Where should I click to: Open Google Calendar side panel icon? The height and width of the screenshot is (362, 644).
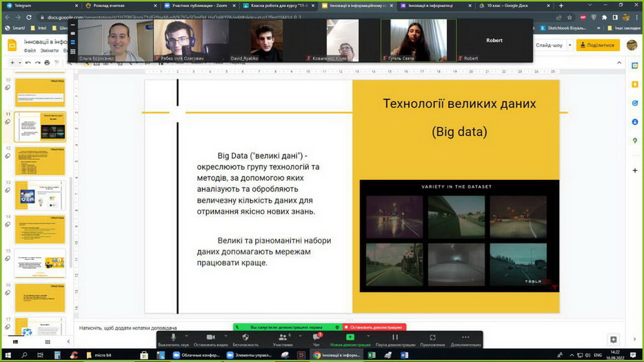coord(635,66)
